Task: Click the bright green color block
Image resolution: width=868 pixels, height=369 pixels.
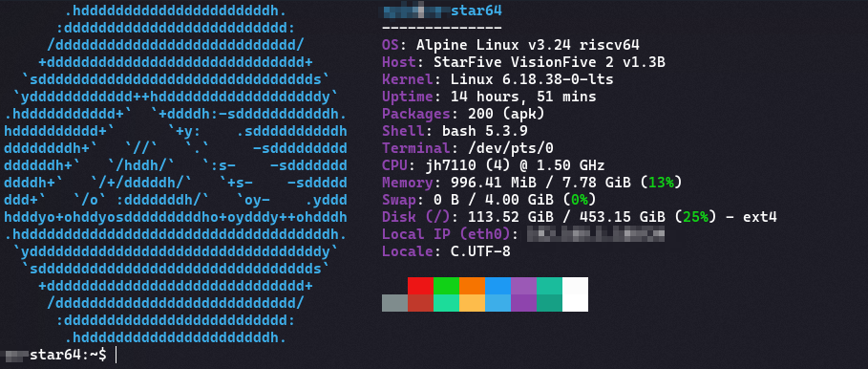Action: (x=446, y=286)
